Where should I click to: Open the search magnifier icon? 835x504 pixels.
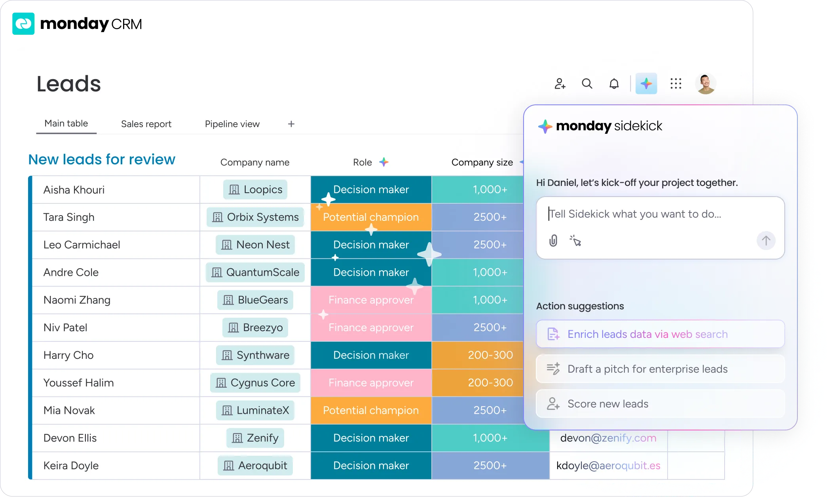point(587,83)
